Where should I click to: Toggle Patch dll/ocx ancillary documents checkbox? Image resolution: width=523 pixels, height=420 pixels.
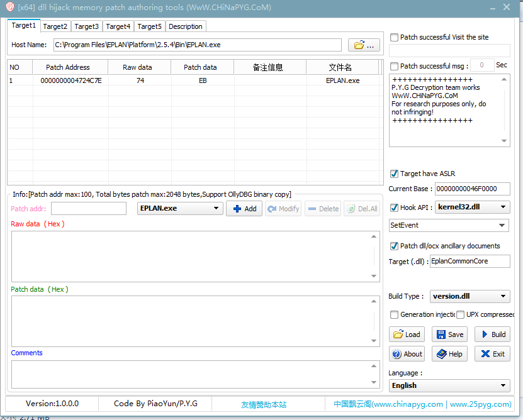click(x=394, y=246)
